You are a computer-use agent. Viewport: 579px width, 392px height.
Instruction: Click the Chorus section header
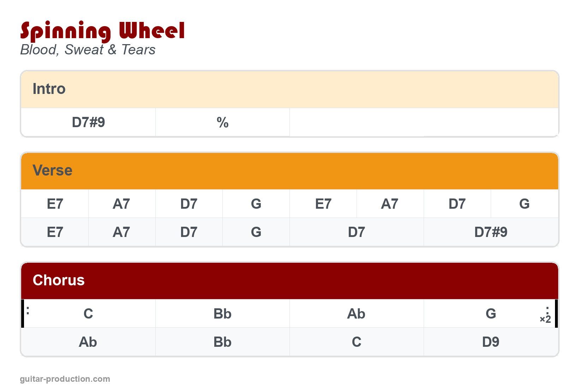point(59,280)
